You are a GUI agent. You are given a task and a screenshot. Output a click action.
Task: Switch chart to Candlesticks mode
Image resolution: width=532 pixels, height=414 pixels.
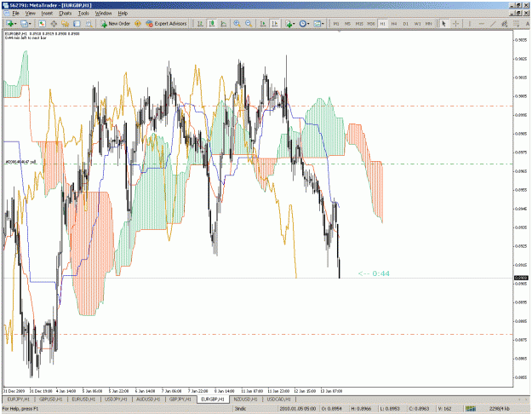click(212, 24)
